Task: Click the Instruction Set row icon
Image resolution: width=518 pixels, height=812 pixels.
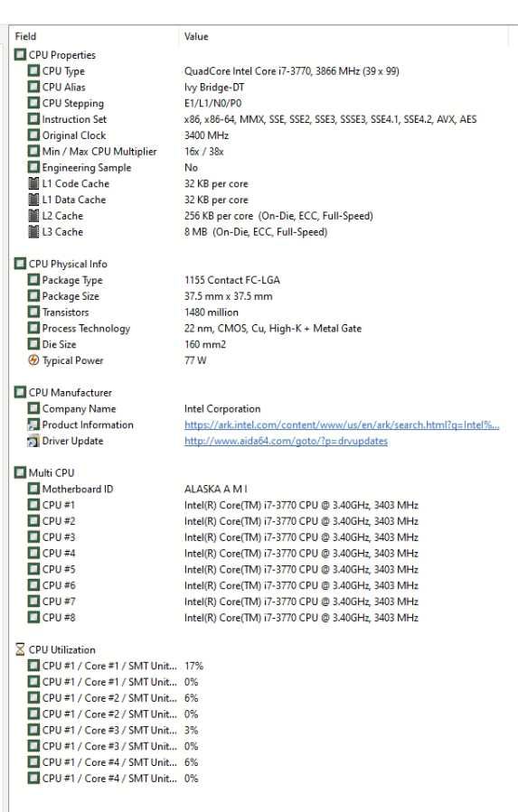Action: tap(33, 118)
